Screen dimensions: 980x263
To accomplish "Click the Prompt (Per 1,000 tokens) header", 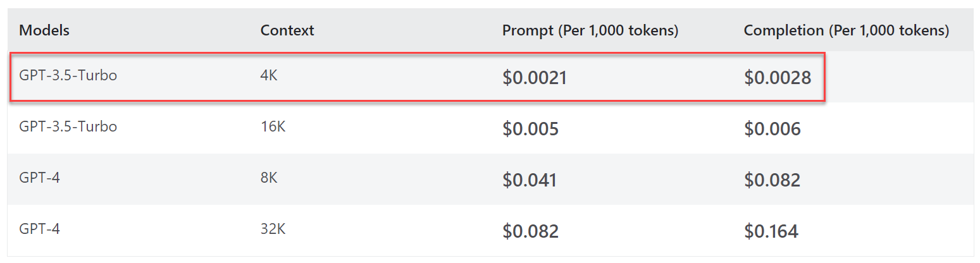I will coord(590,30).
